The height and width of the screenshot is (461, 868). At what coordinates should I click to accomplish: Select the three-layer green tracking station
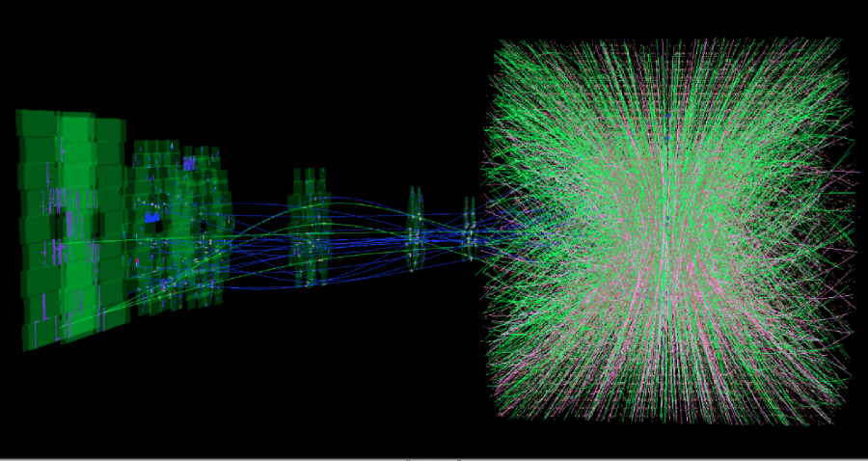310,227
